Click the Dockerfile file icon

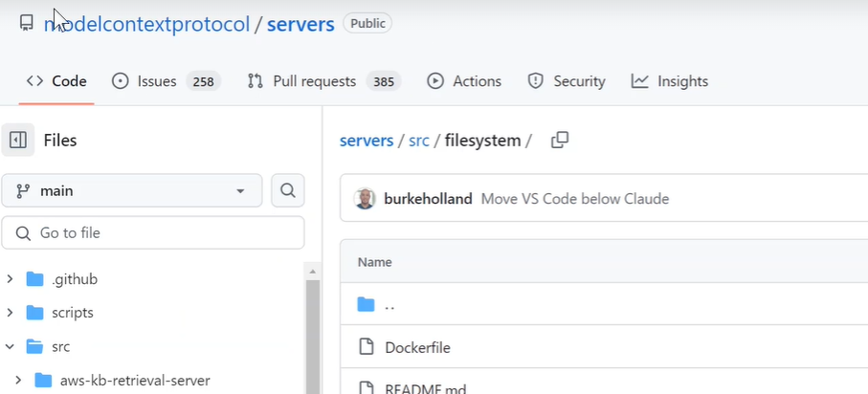(x=366, y=347)
